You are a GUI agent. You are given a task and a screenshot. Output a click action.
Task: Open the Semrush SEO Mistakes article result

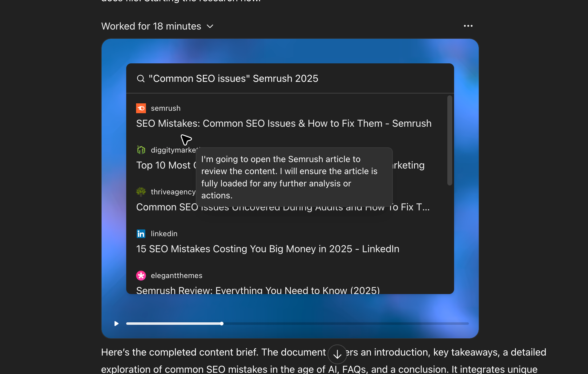point(284,124)
